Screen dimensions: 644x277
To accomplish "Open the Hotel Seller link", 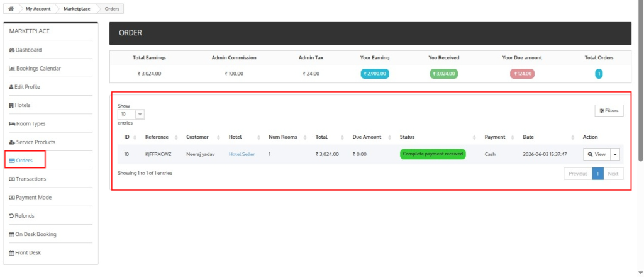I will tap(242, 154).
